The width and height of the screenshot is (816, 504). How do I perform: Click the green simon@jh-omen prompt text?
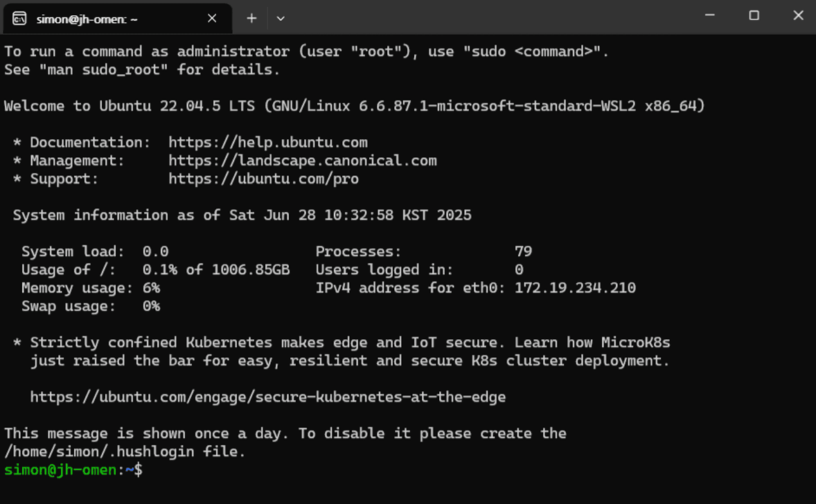(60, 469)
